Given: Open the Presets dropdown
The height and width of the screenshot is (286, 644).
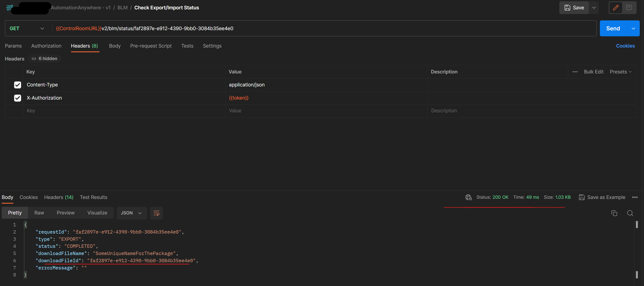Looking at the screenshot, I should pos(620,72).
